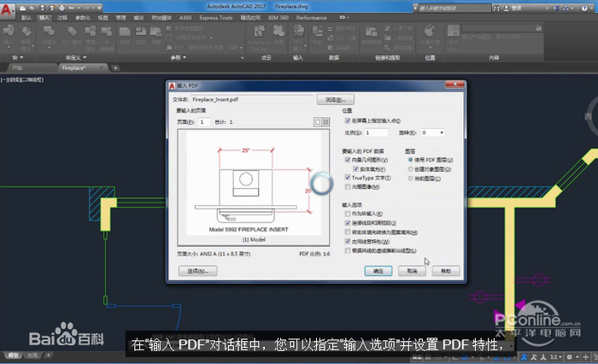Click the 浏览 browse button
This screenshot has height=364, width=598.
(334, 99)
